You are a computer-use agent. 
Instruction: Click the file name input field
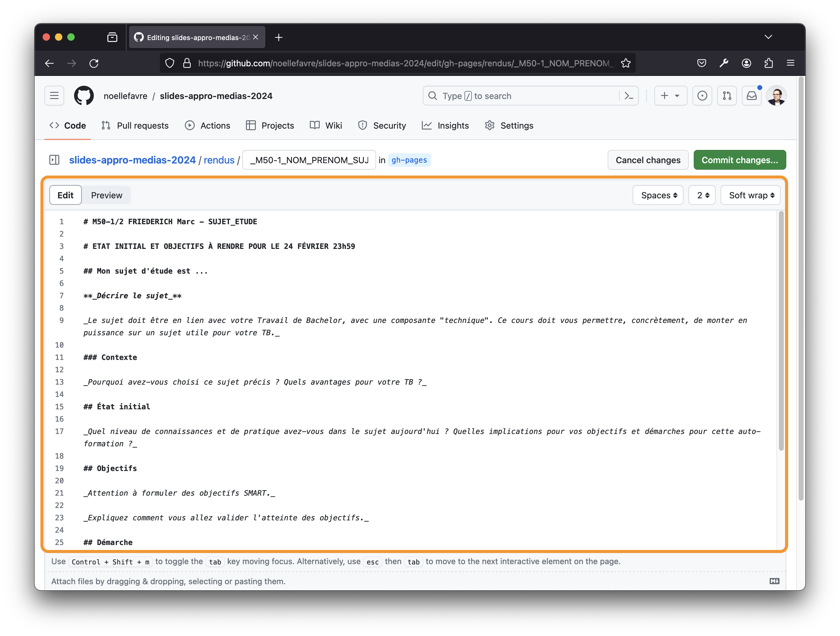309,160
